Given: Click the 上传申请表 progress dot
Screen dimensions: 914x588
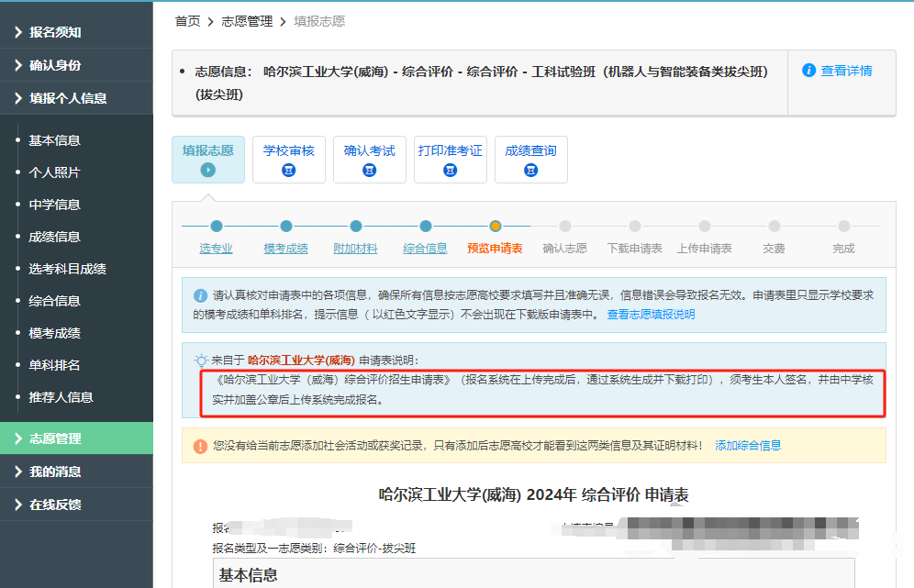Looking at the screenshot, I should click(705, 226).
